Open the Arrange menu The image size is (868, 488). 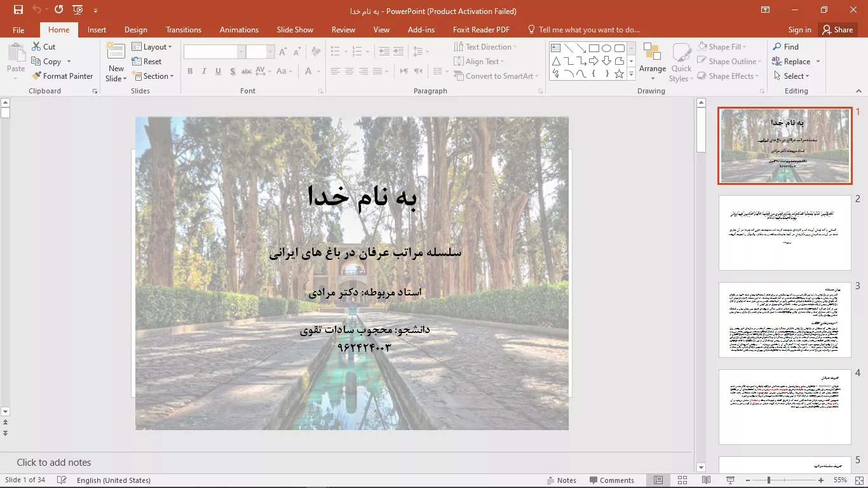click(653, 62)
